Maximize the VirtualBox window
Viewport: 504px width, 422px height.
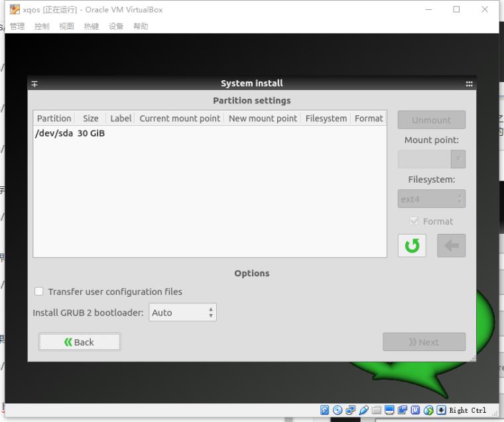tap(456, 10)
